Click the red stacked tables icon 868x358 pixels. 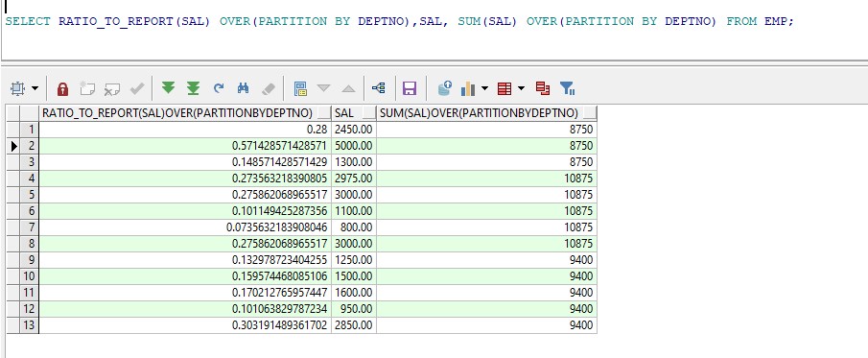[x=543, y=87]
